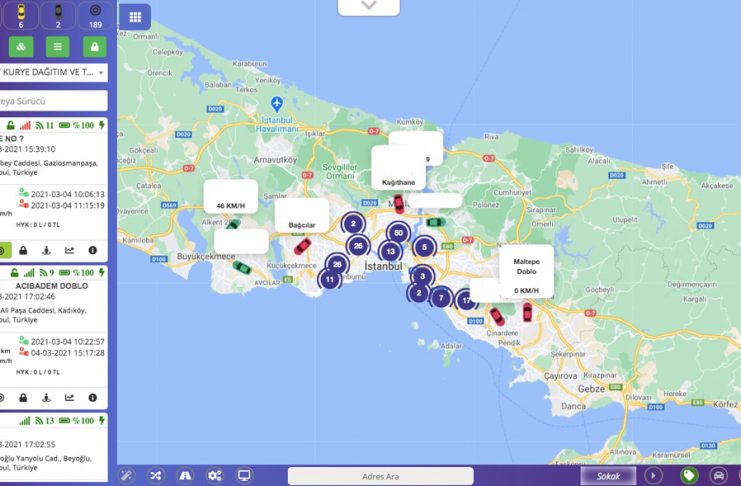Click the Sokak map type button
Viewport: 741px width, 486px height.
point(608,476)
